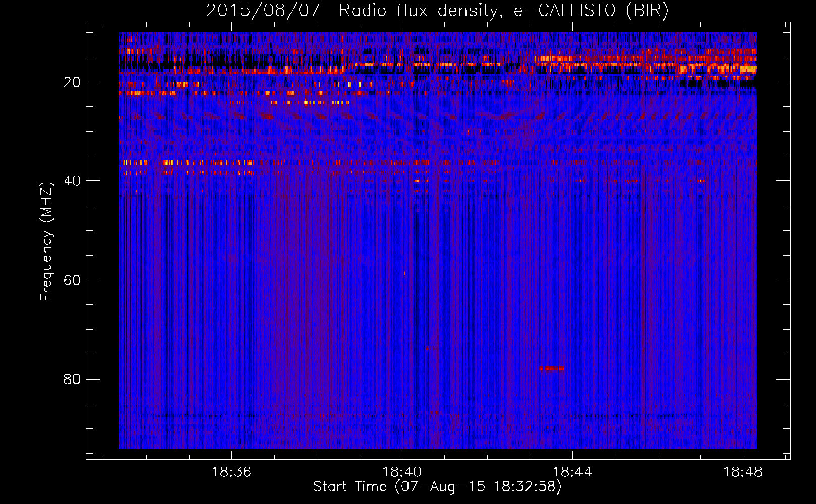The height and width of the screenshot is (504, 816).
Task: Click the 18:36 time tick label
Action: click(x=231, y=472)
